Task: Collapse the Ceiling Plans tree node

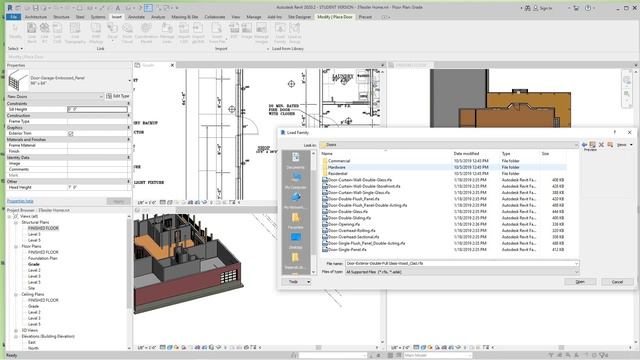Action: click(16, 294)
